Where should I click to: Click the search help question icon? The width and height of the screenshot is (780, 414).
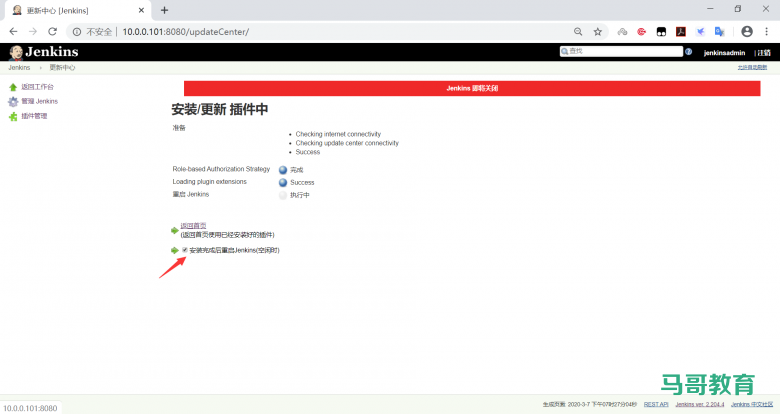coord(688,51)
